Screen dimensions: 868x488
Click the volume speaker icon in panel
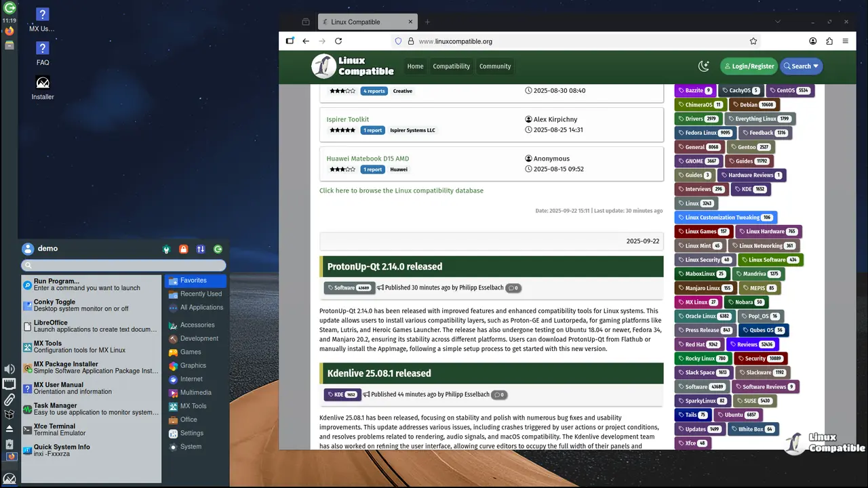pyautogui.click(x=9, y=369)
